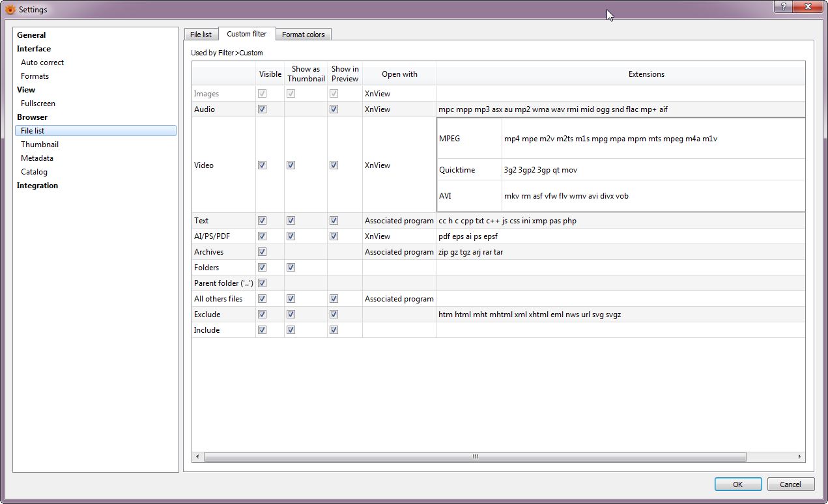Open the Format colors tab
This screenshot has height=504, width=828.
coord(303,35)
